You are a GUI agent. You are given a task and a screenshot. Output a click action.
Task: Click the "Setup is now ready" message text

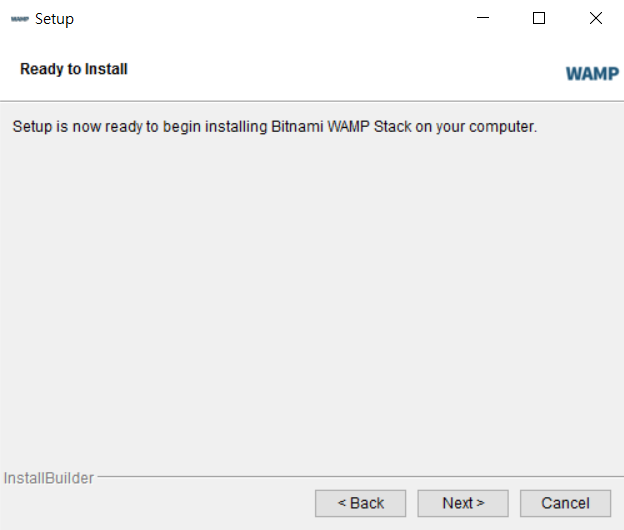(275, 127)
